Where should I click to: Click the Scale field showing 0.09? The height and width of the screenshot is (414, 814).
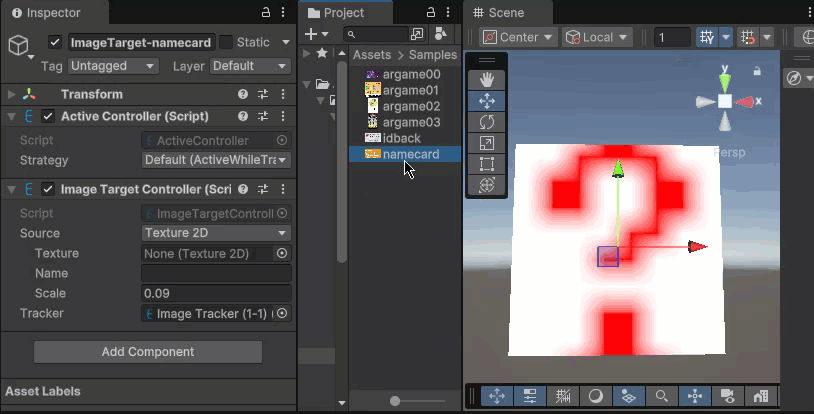click(x=216, y=293)
